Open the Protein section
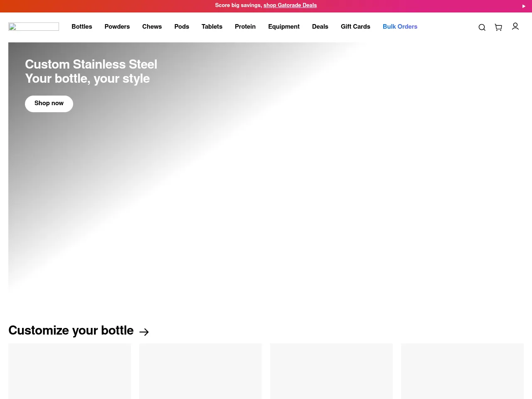Viewport: 532px width, 399px height. (245, 27)
